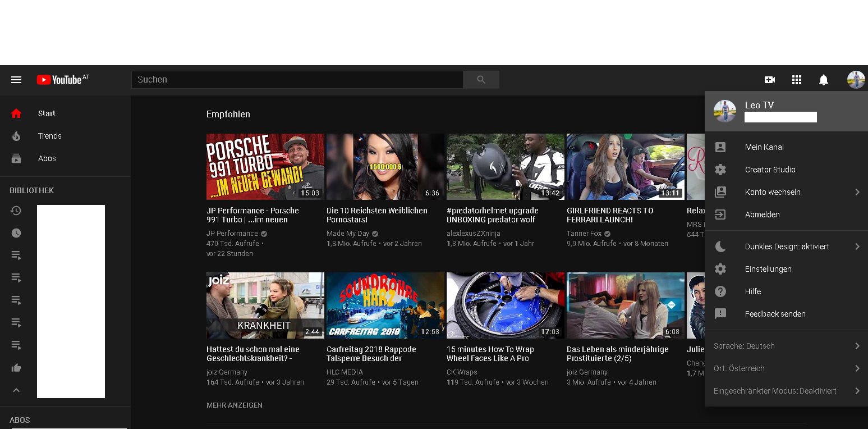Viewport: 868px width, 429px height.
Task: Click MEHR ANZEIGEN below recommended videos
Action: [235, 405]
